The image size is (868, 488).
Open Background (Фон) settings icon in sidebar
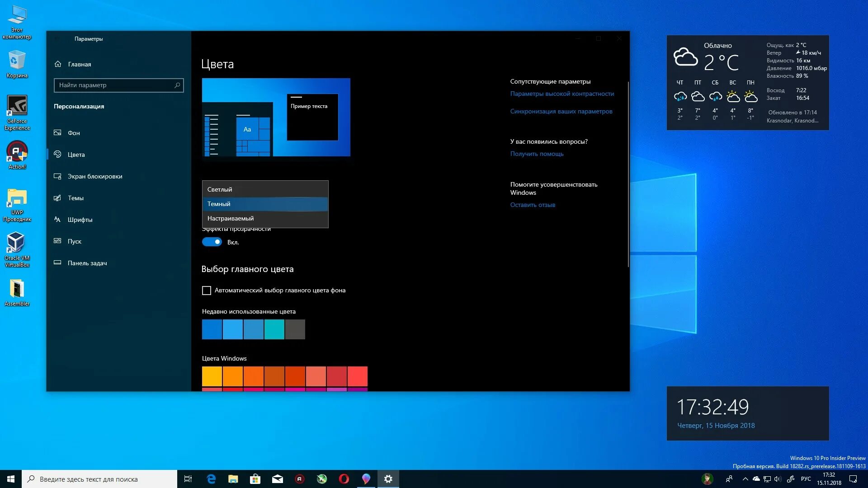coord(57,133)
